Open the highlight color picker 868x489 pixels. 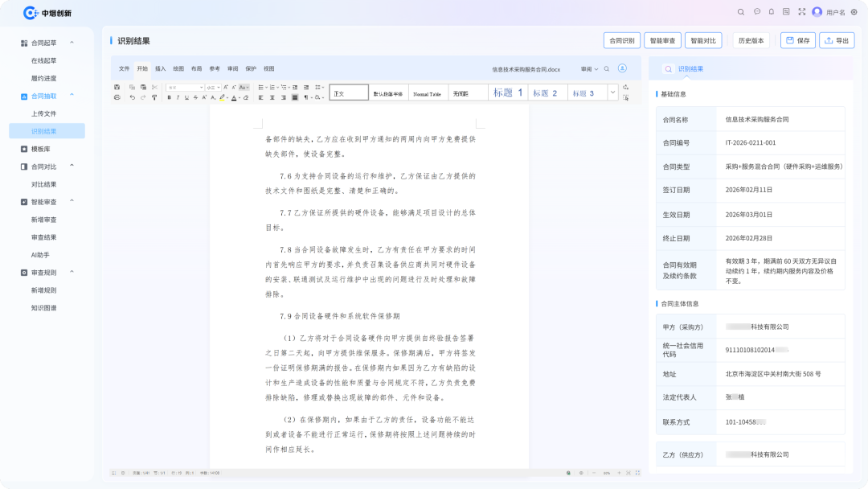click(x=227, y=98)
